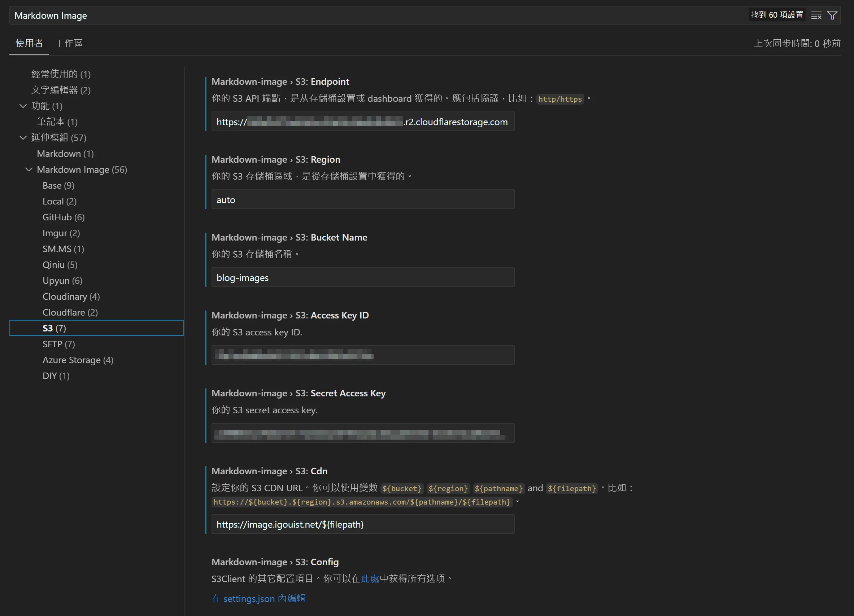
Task: Click the S3: Access Key ID title
Action: 290,315
